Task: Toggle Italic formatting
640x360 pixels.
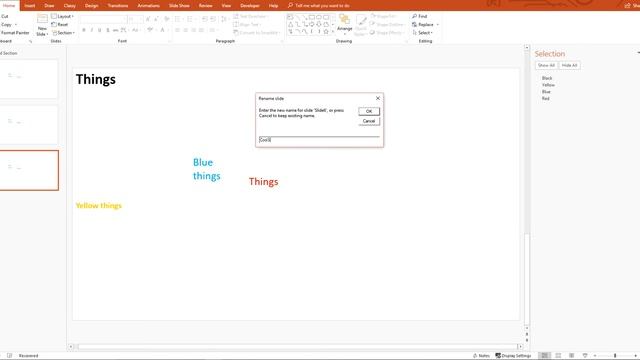Action: coord(92,30)
